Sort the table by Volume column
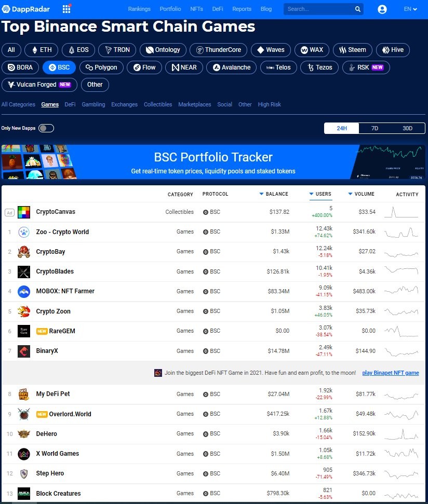The height and width of the screenshot is (504, 428). coord(362,194)
